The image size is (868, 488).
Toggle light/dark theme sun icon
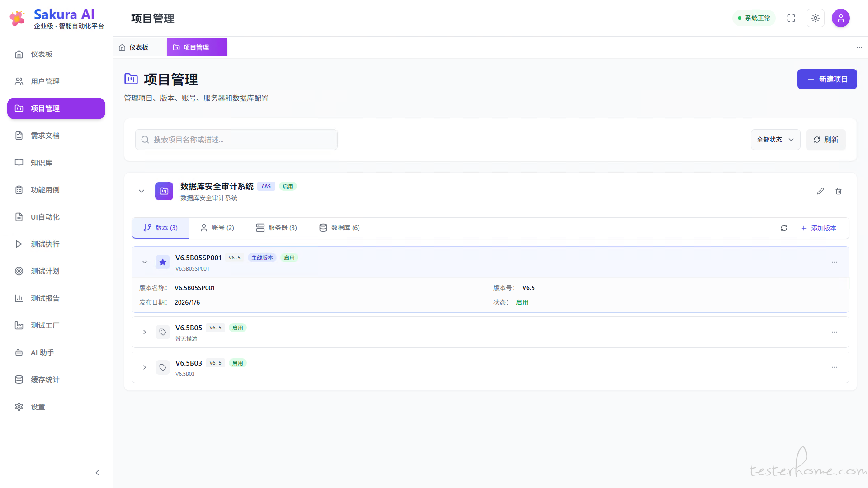pos(816,18)
